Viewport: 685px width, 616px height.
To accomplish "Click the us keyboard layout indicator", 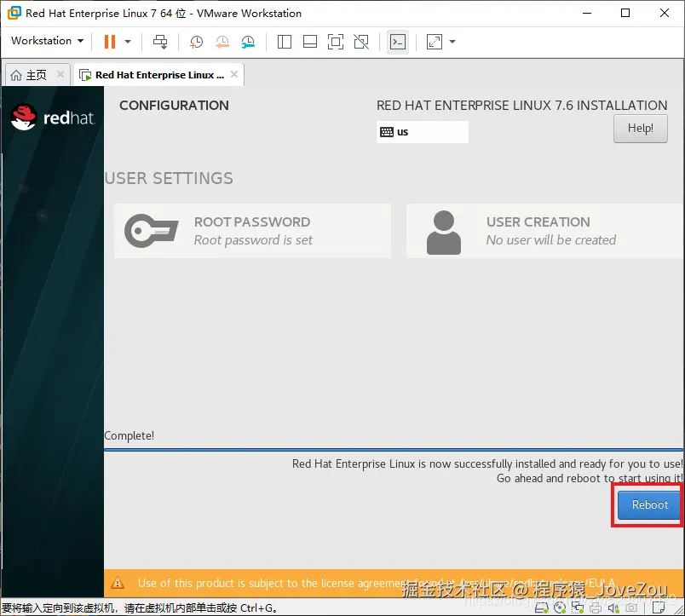I will pos(423,132).
